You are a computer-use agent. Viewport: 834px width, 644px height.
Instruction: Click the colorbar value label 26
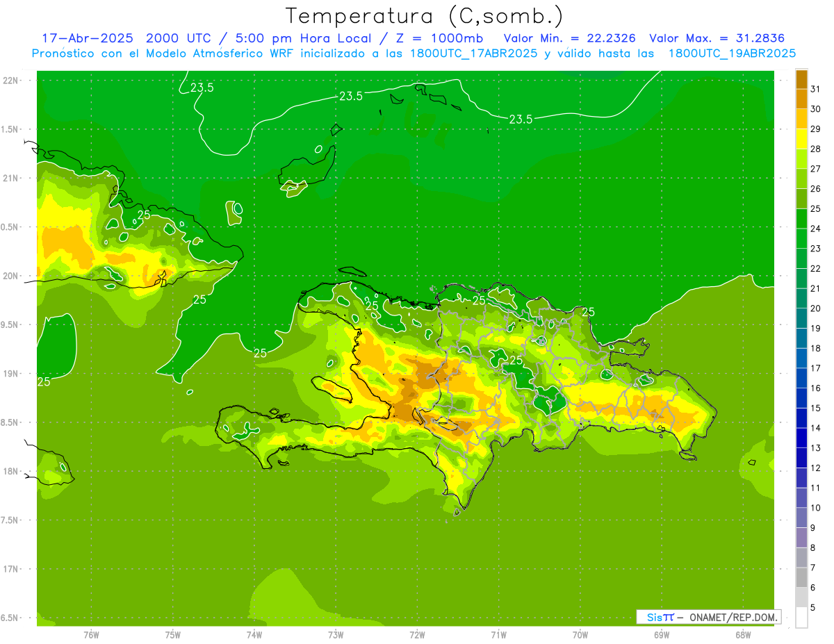click(815, 189)
